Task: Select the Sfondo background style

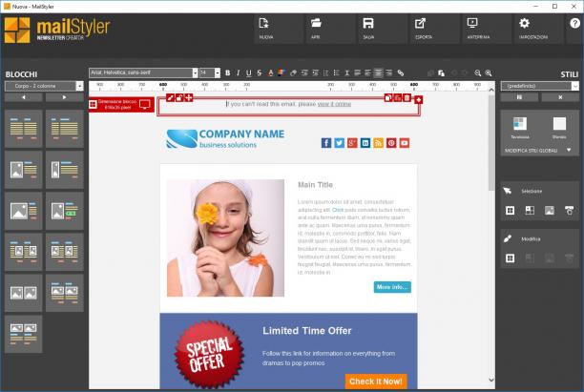Action: click(x=559, y=127)
